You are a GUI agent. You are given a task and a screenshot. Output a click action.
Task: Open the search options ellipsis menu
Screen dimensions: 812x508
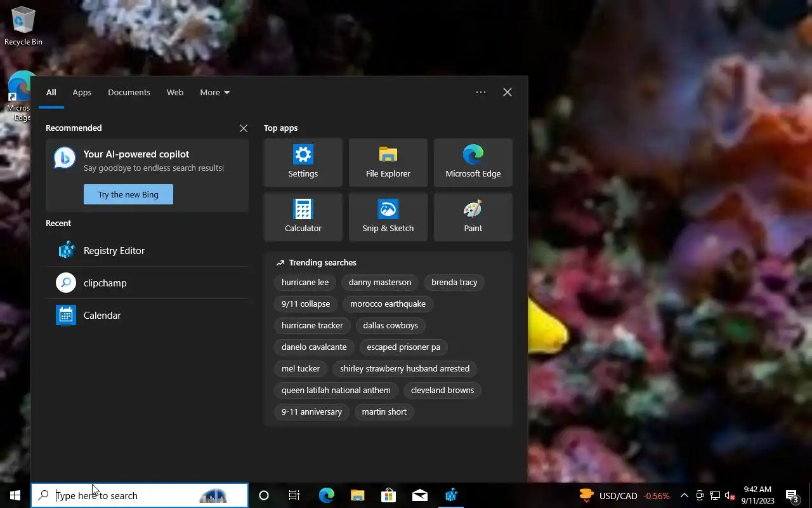coord(481,92)
